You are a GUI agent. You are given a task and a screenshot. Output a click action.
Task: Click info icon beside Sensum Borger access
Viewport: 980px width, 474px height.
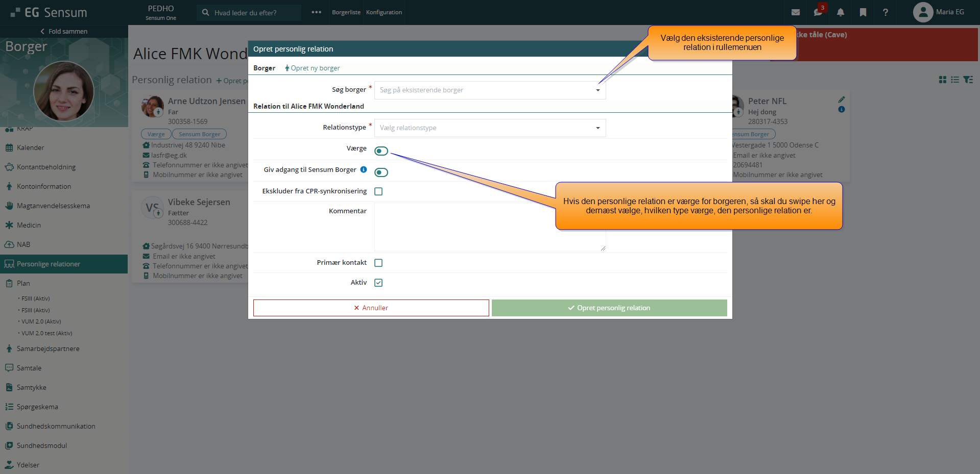[363, 169]
